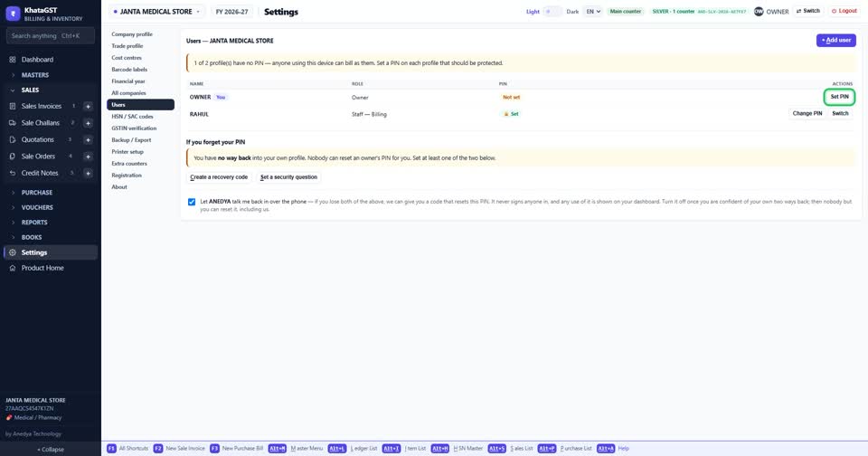Screen dimensions: 868x456
Task: Open Backup / Export settings page
Action: click(140, 140)
